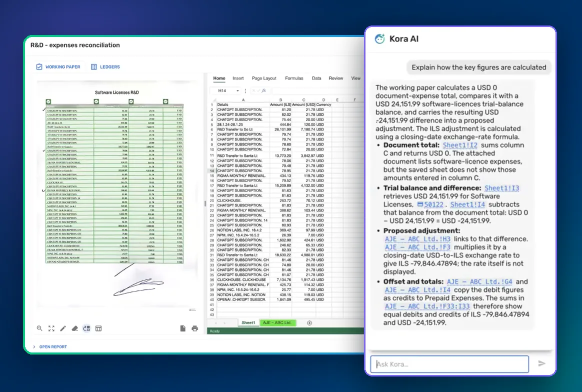Toggle the second green column checkbox on the document
The image size is (582, 392).
96,101
